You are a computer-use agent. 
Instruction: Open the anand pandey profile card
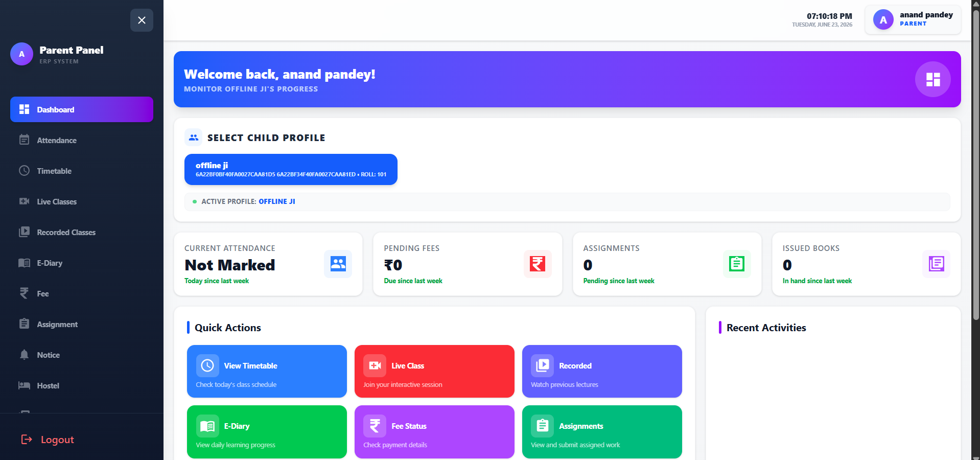913,19
